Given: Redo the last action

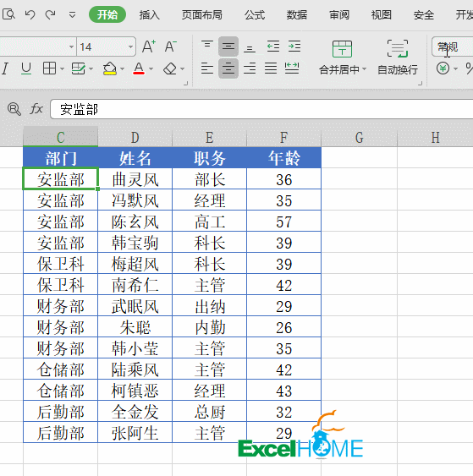Looking at the screenshot, I should [51, 14].
